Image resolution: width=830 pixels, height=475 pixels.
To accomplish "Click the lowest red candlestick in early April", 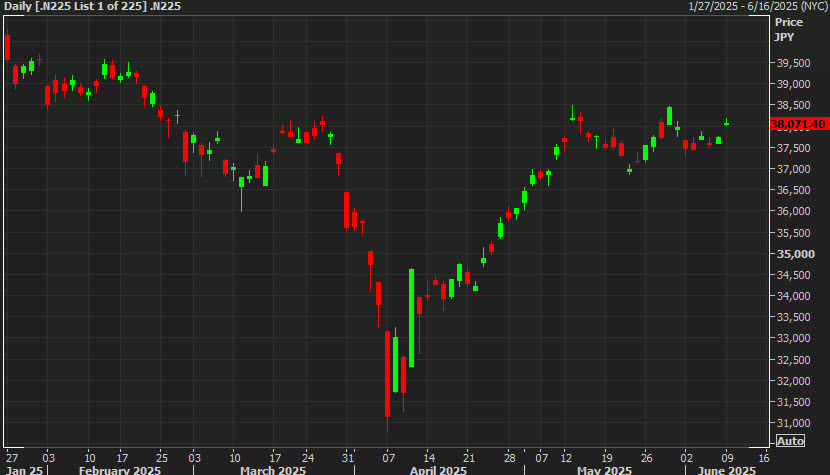I will [x=387, y=374].
